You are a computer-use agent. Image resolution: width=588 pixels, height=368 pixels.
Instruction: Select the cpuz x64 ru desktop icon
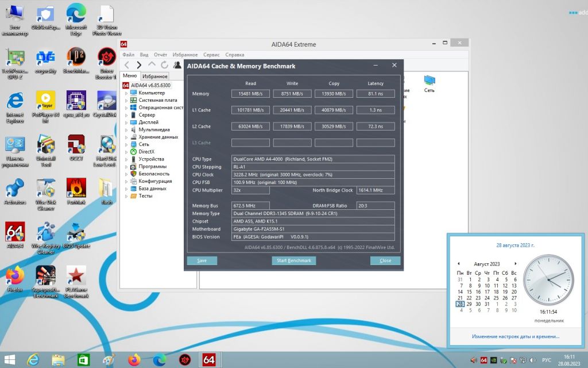pos(76,105)
